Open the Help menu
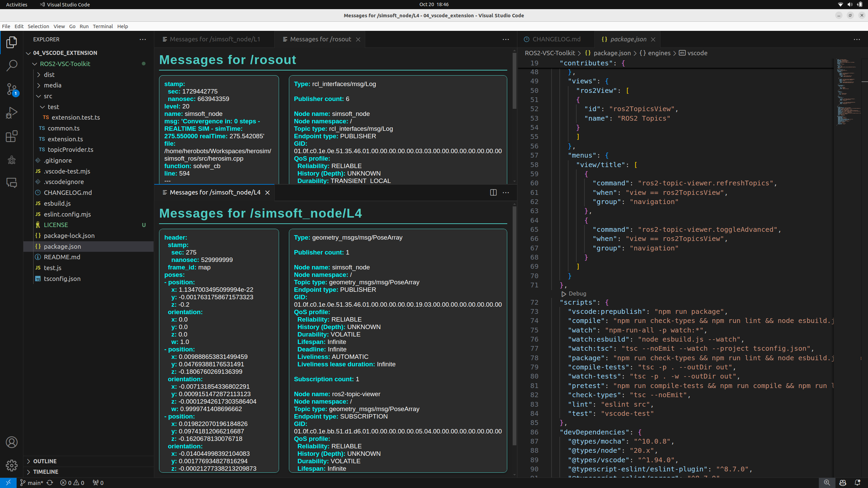 tap(122, 26)
